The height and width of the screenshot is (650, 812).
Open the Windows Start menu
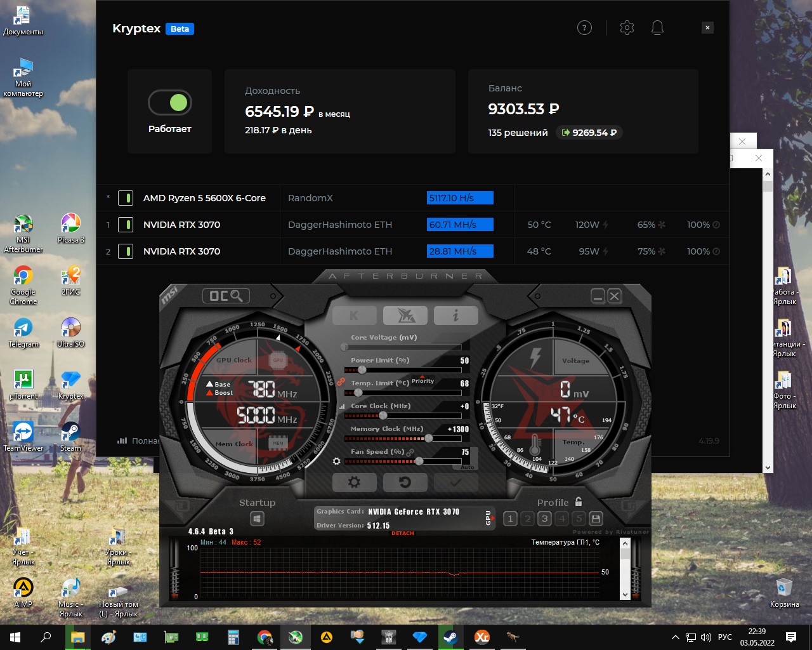pos(15,637)
